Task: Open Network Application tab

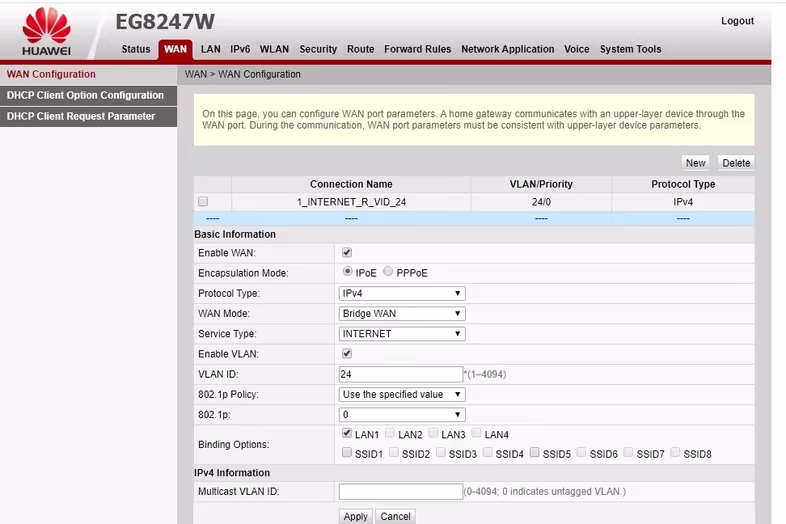Action: 508,49
